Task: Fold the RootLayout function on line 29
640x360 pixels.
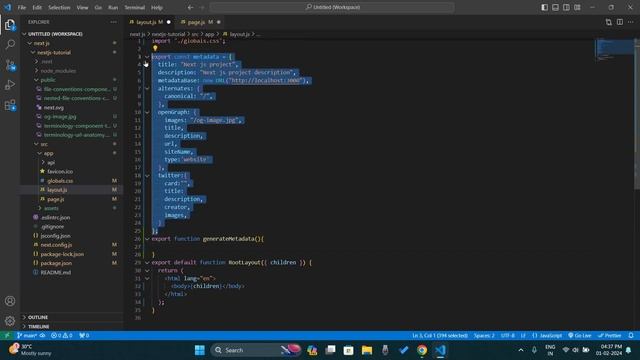Action: tap(147, 262)
